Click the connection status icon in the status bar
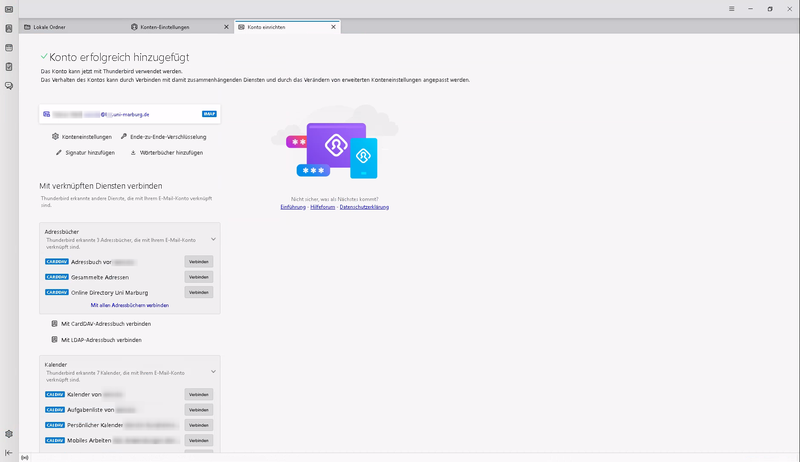The image size is (800, 462). [x=25, y=457]
